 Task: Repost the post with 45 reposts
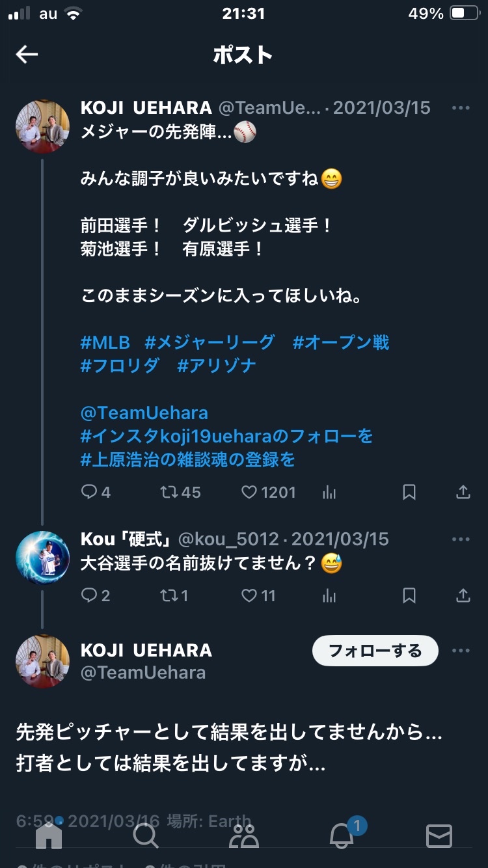coord(170,493)
